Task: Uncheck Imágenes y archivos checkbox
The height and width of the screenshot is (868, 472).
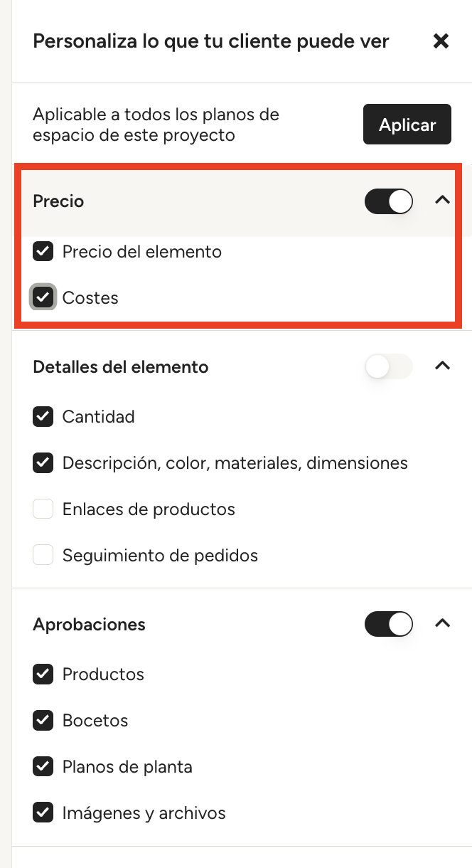Action: (43, 813)
